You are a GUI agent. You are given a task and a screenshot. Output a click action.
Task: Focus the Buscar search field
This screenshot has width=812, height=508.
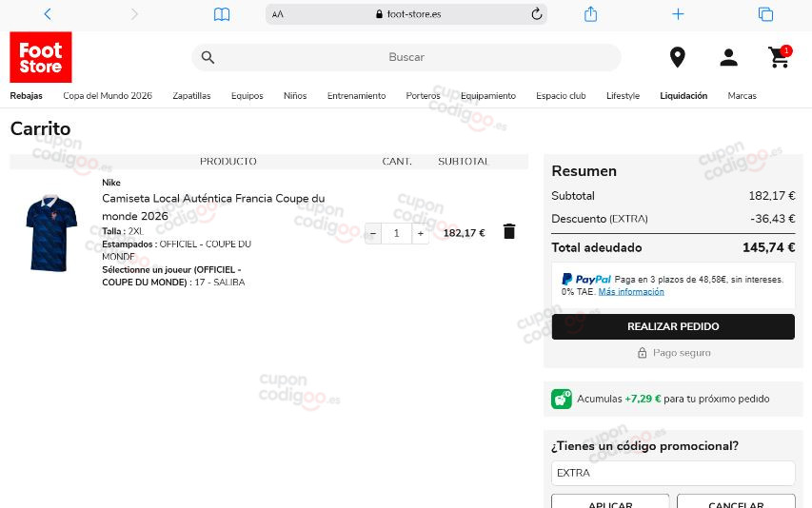[x=406, y=57]
